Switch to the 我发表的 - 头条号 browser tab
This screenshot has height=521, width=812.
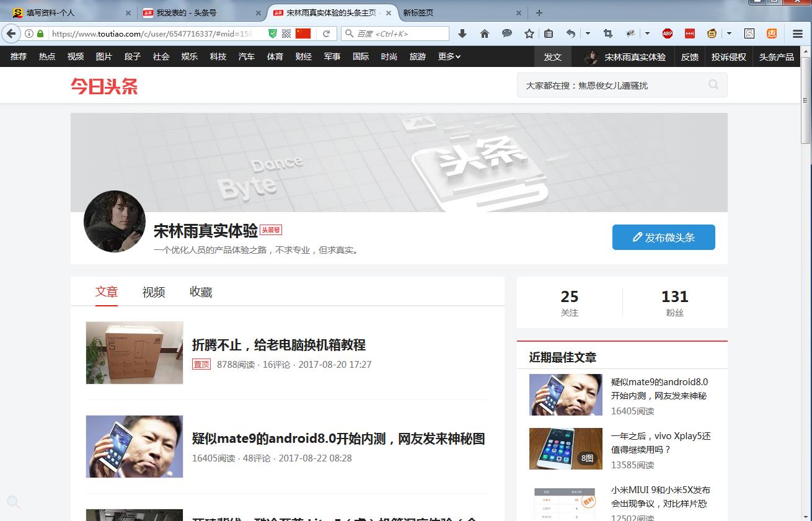click(x=201, y=12)
